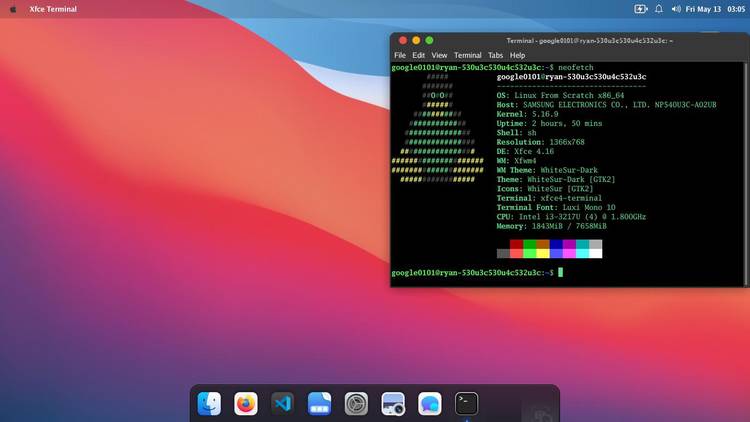The width and height of the screenshot is (750, 422).
Task: Open the terminal View menu
Action: tap(439, 55)
